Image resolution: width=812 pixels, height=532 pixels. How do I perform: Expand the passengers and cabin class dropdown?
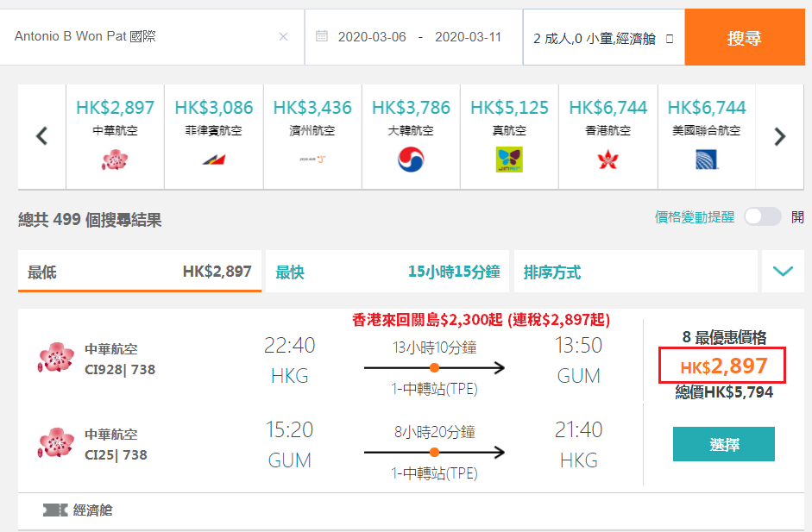tap(604, 38)
